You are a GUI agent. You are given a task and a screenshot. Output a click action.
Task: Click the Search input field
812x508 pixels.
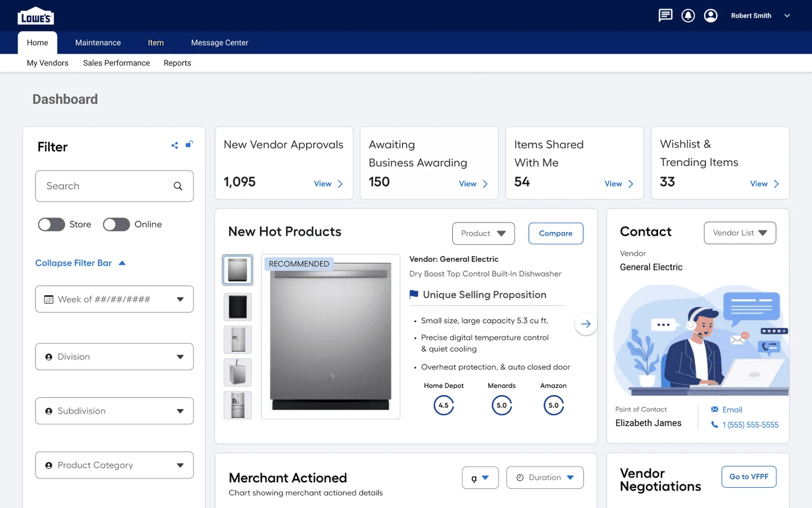(114, 186)
